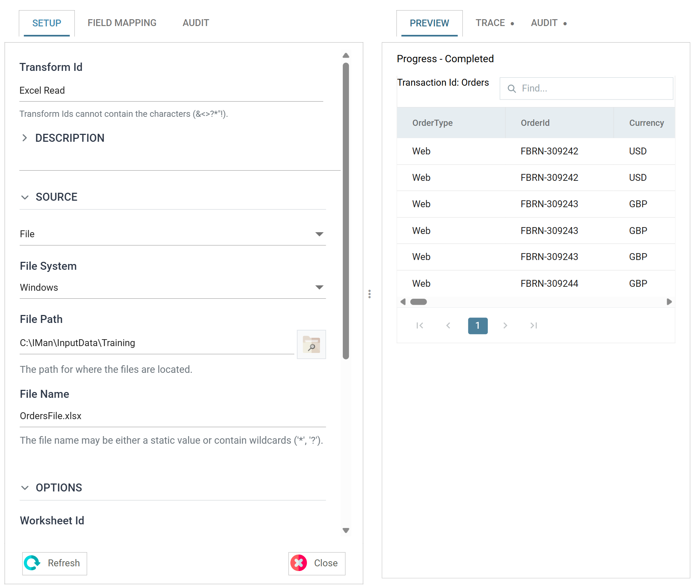Screen dimensions: 700x588
Task: Click the Find search box
Action: pos(586,89)
